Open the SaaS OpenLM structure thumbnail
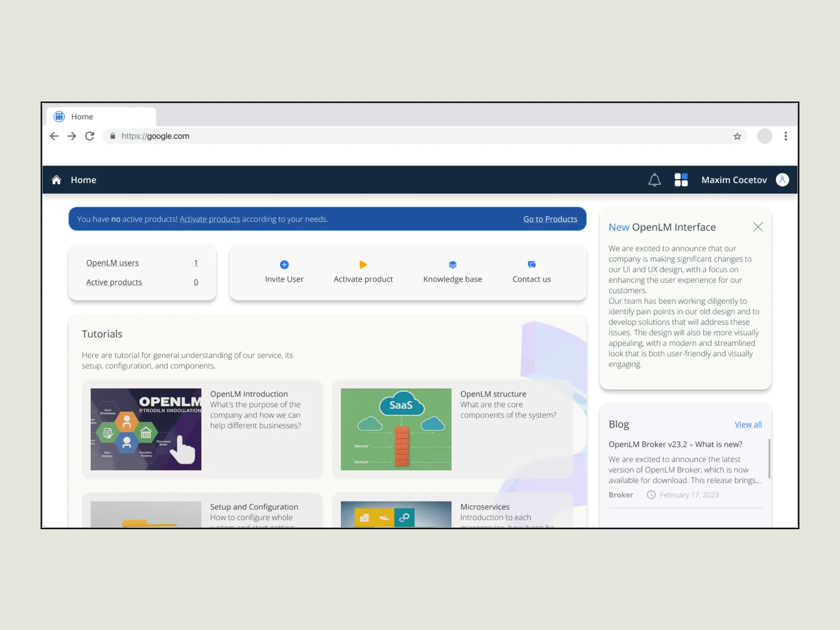 click(x=396, y=429)
